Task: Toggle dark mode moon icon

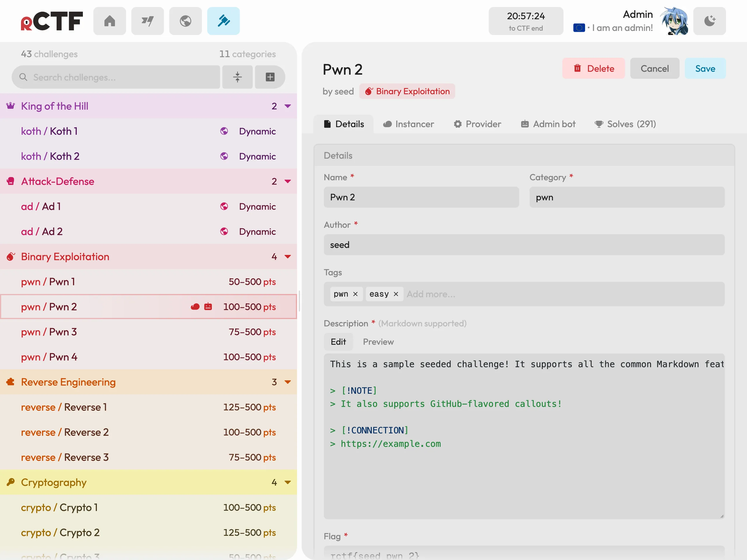Action: click(x=710, y=21)
